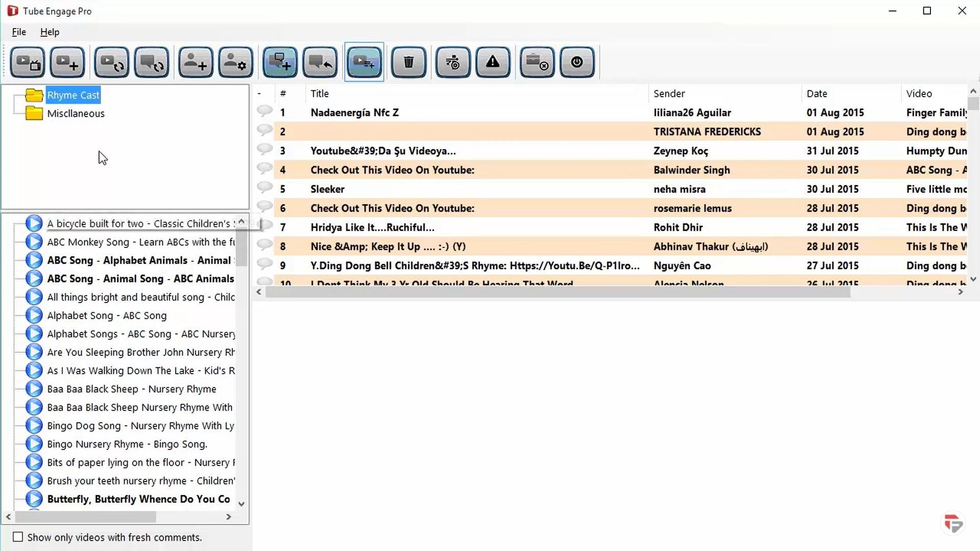Select the Miscllaneous folder in tree
The image size is (980, 551).
click(x=76, y=113)
